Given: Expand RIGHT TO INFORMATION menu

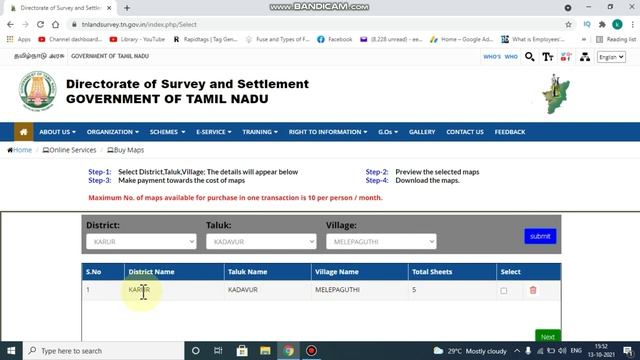Looking at the screenshot, I should (328, 132).
